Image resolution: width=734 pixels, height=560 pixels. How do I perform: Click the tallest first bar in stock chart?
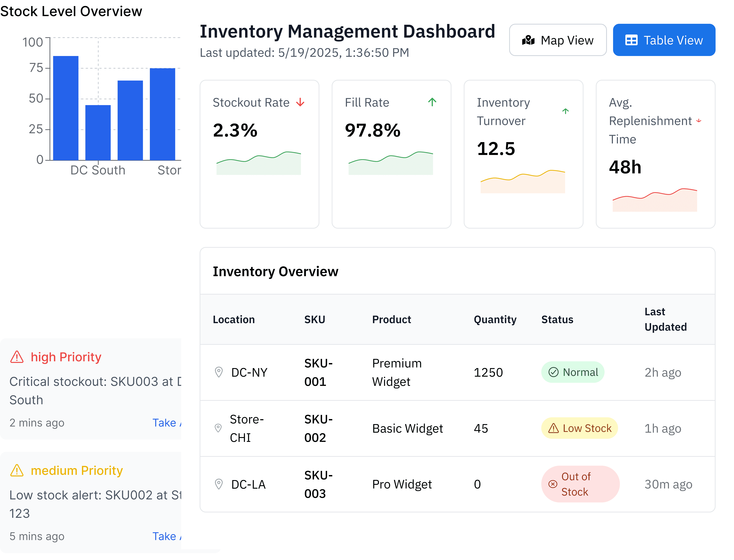pyautogui.click(x=66, y=108)
